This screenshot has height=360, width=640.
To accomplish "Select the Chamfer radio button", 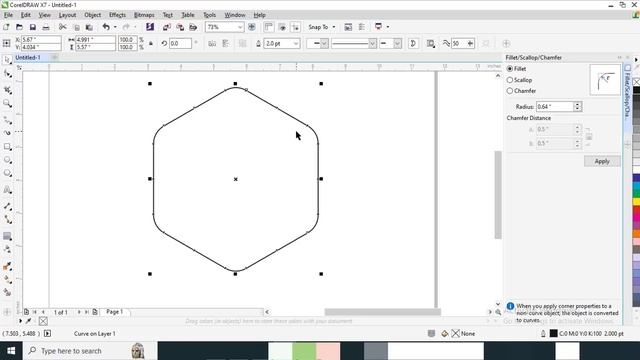I will 510,91.
